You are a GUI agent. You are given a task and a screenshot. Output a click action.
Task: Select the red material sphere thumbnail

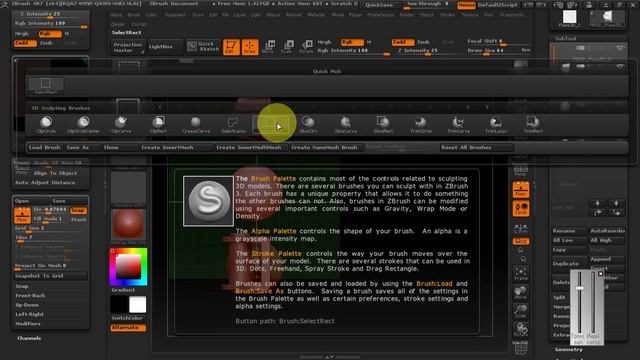point(128,224)
